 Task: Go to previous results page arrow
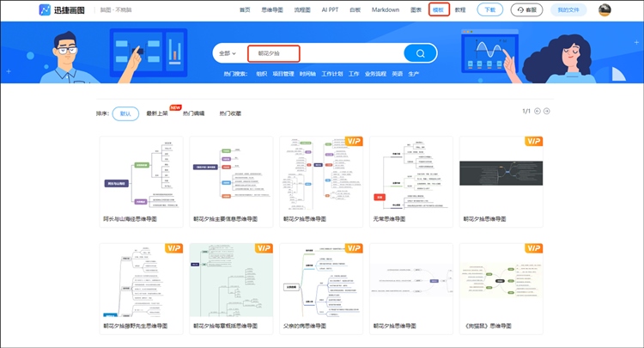pyautogui.click(x=538, y=112)
